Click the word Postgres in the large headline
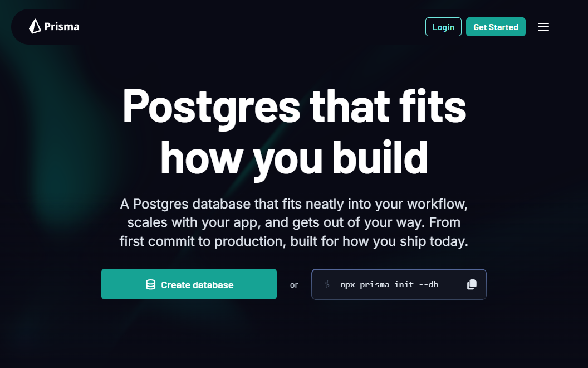The height and width of the screenshot is (368, 588). (211, 106)
